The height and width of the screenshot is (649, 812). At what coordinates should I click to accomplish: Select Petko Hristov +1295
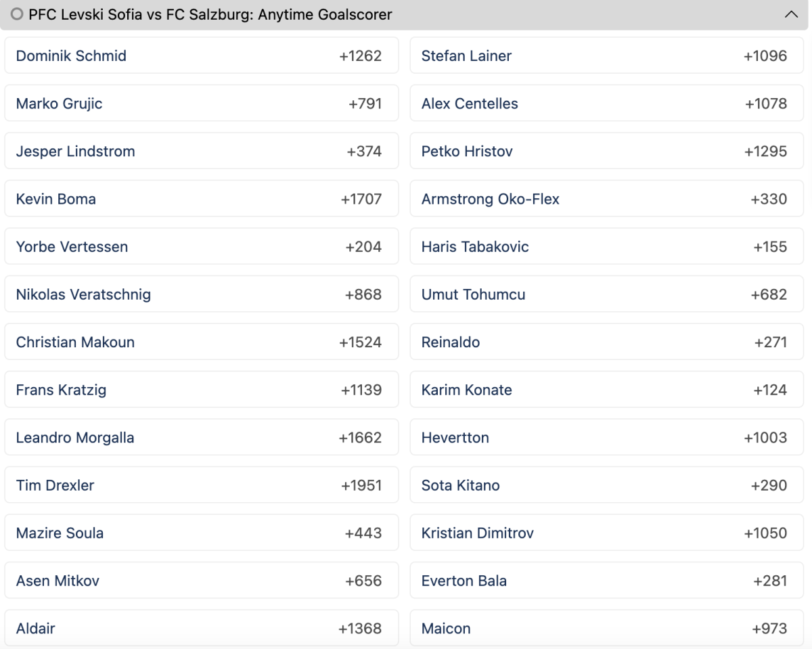[x=607, y=151]
